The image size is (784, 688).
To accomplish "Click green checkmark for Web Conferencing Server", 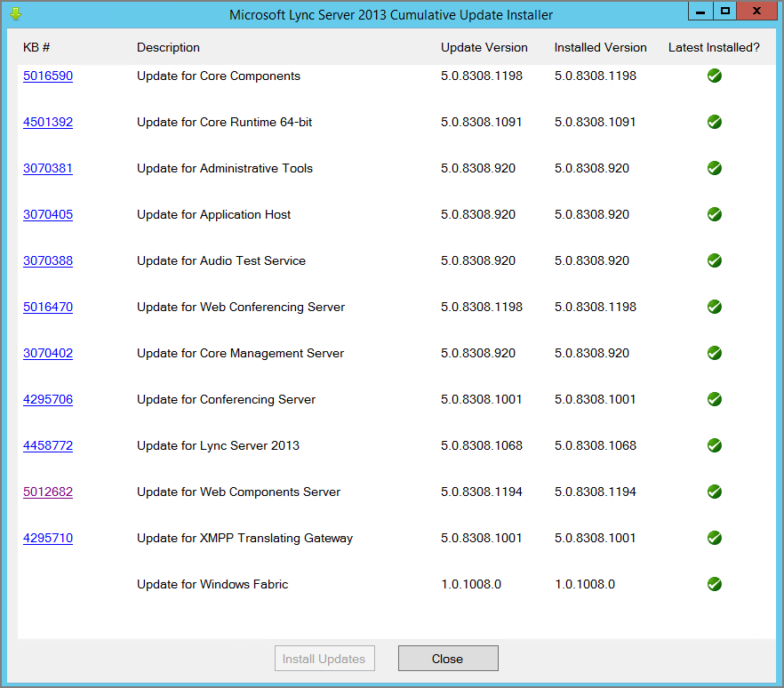I will (x=714, y=307).
